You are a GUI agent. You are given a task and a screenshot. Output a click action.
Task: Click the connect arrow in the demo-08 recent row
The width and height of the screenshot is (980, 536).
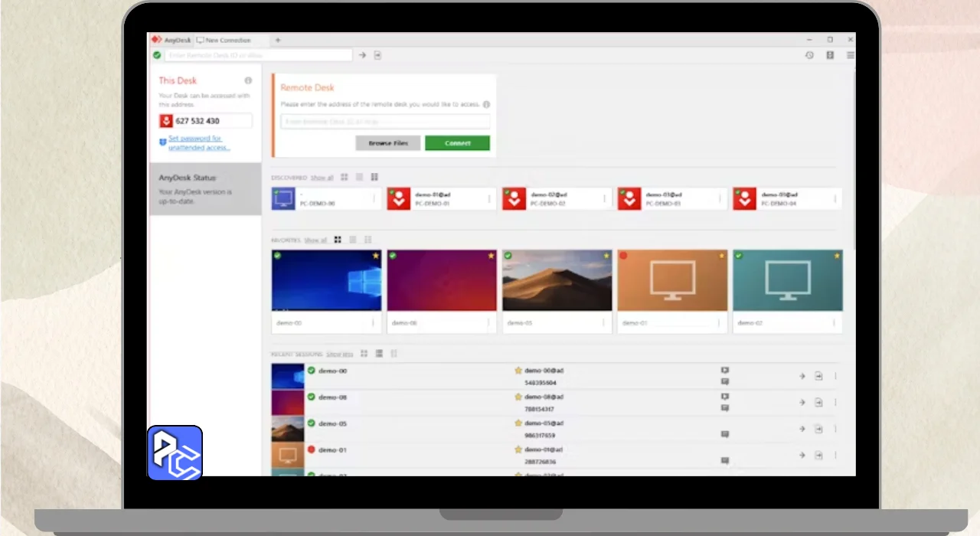tap(802, 402)
